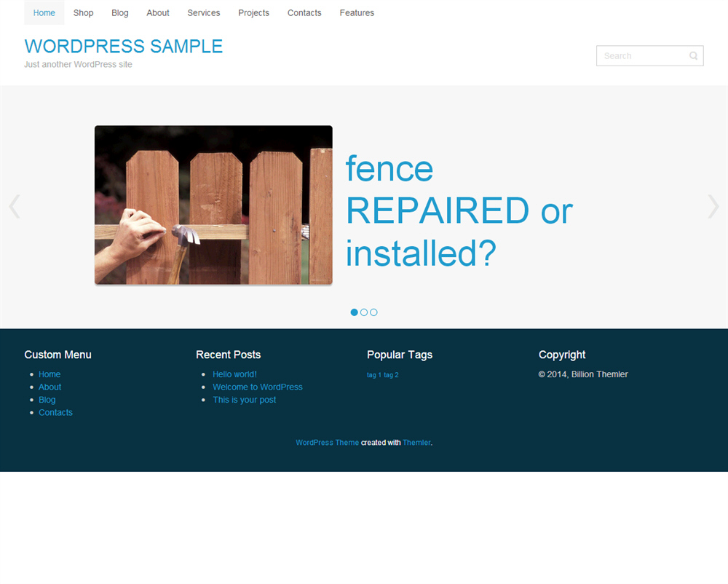This screenshot has height=584, width=728.
Task: Open the Shop menu item
Action: click(x=83, y=13)
